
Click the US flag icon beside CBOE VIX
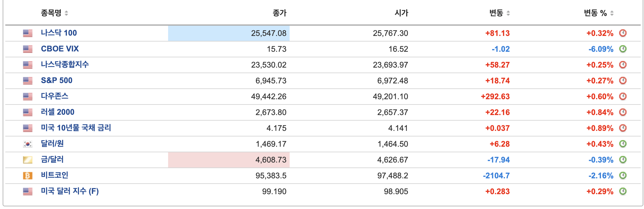28,49
